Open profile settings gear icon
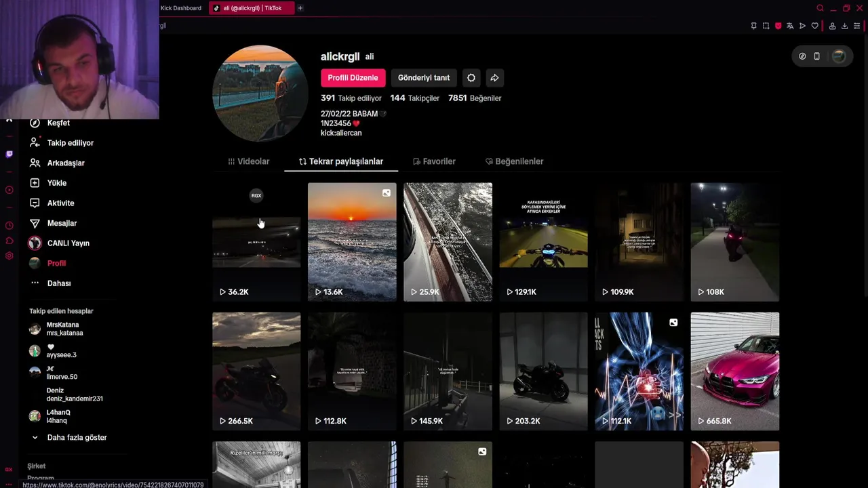The image size is (868, 488). (471, 78)
